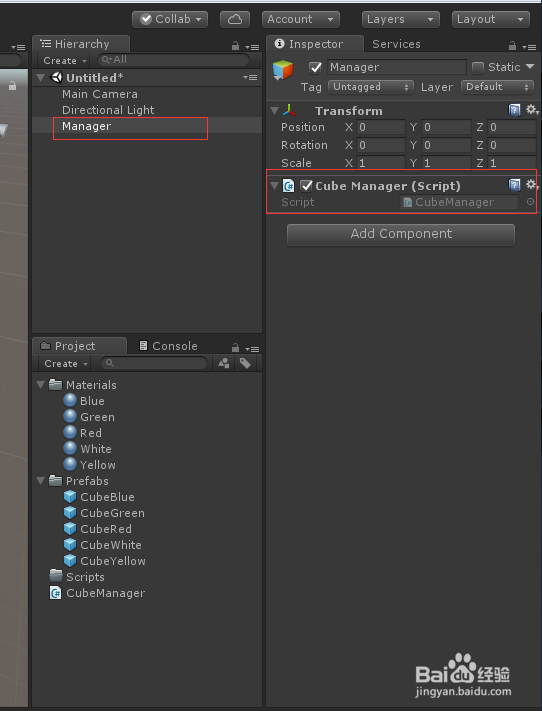Screen dimensions: 542x711
Task: Toggle the Manager object active checkbox
Action: tap(315, 68)
